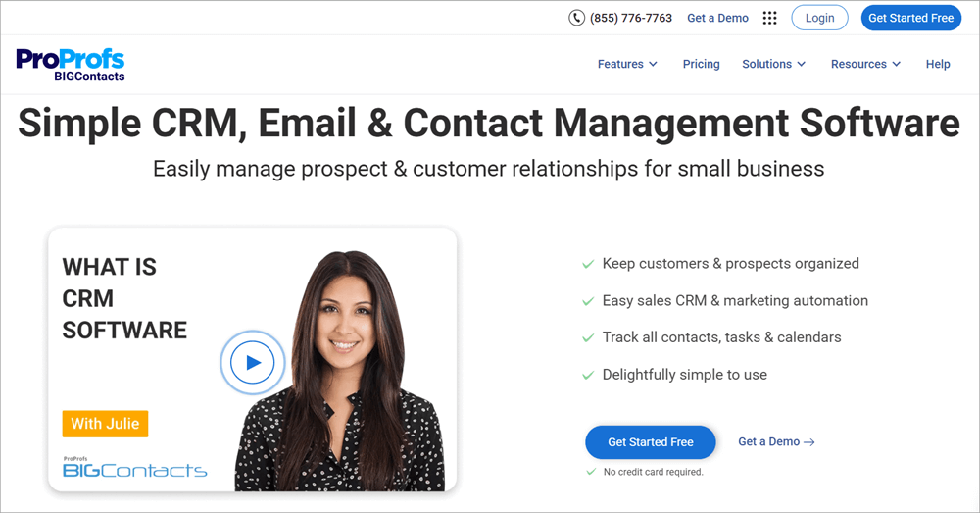This screenshot has width=980, height=513.
Task: Click the ProProfs BIGContacts logo
Action: [71, 65]
